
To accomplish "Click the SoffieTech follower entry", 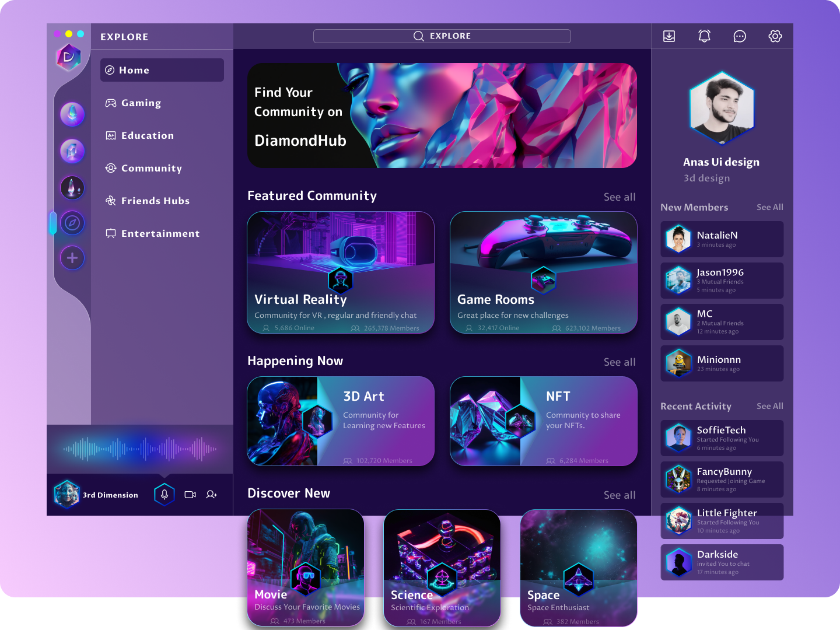I will click(722, 438).
